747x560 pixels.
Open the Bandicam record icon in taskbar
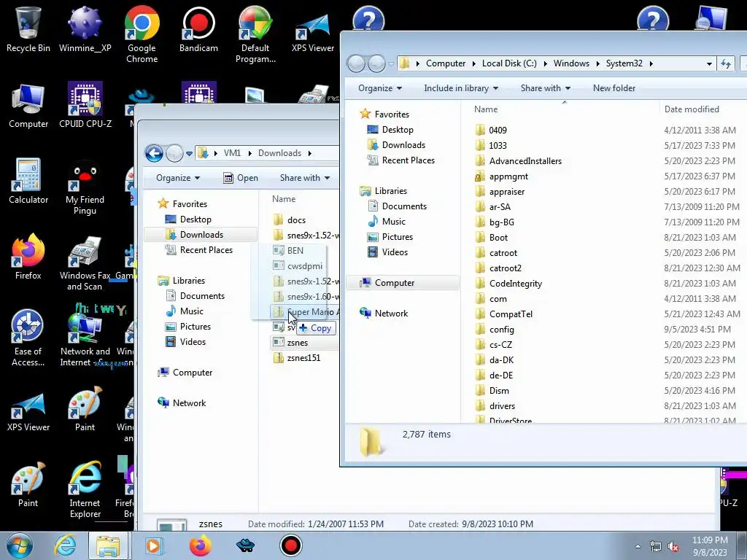click(x=290, y=545)
